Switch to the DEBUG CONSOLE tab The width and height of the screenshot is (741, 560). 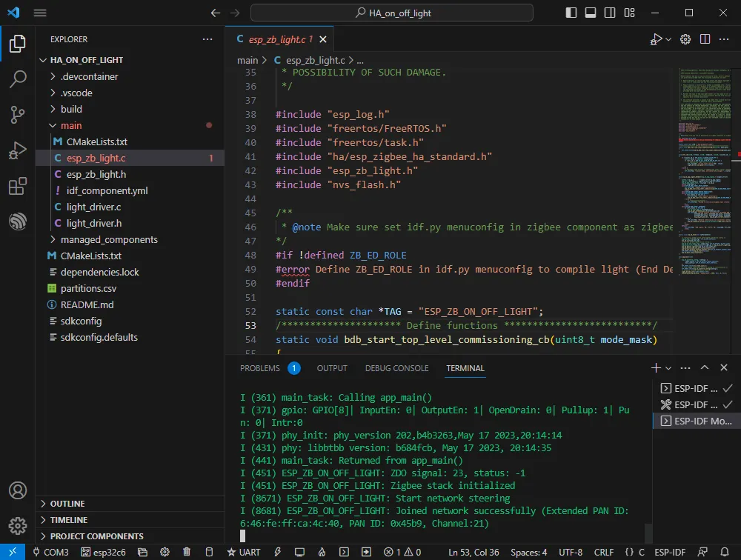pos(396,368)
